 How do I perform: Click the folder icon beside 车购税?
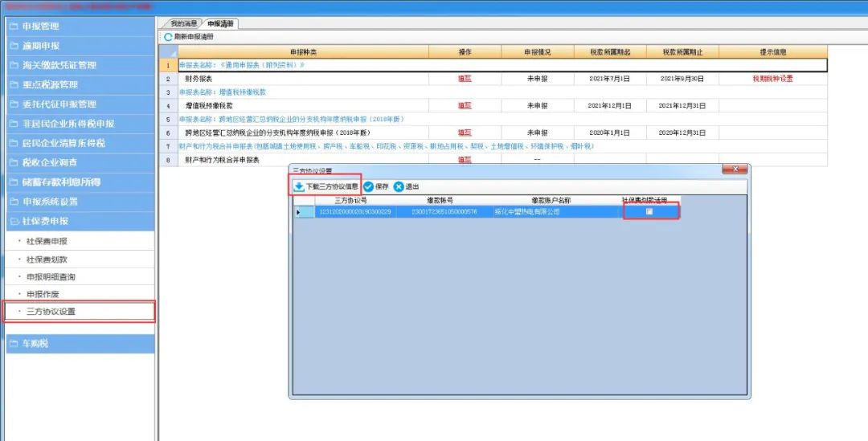point(14,344)
